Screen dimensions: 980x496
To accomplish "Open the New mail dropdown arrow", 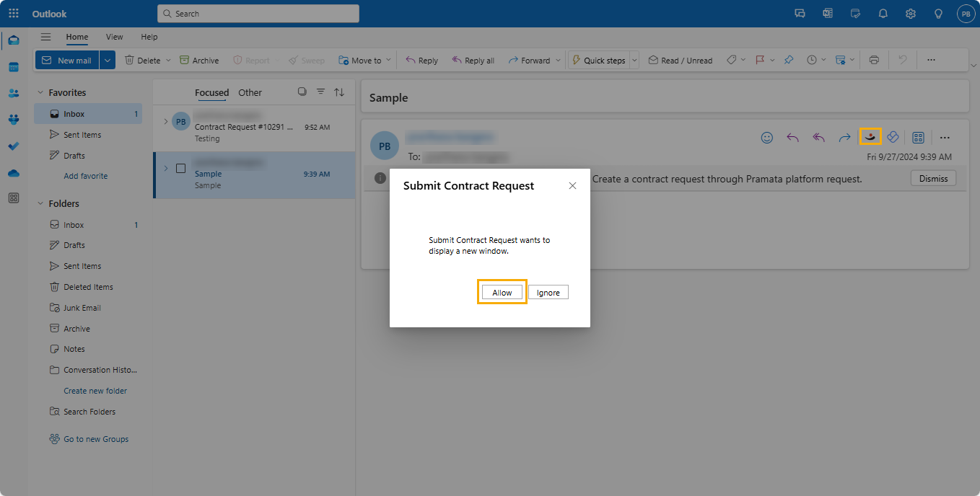I will click(x=108, y=61).
